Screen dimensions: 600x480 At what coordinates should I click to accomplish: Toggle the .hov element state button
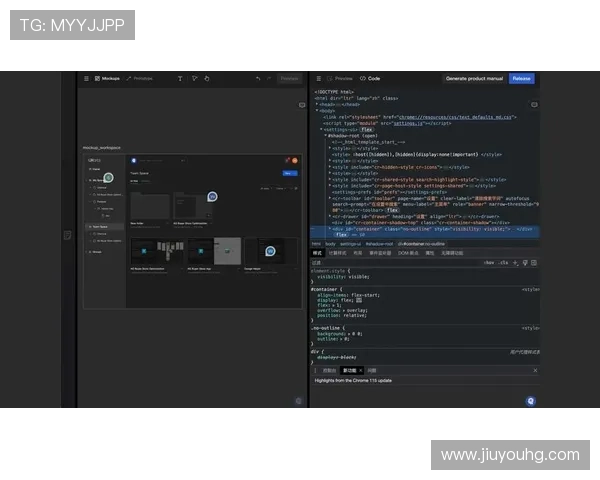(488, 262)
